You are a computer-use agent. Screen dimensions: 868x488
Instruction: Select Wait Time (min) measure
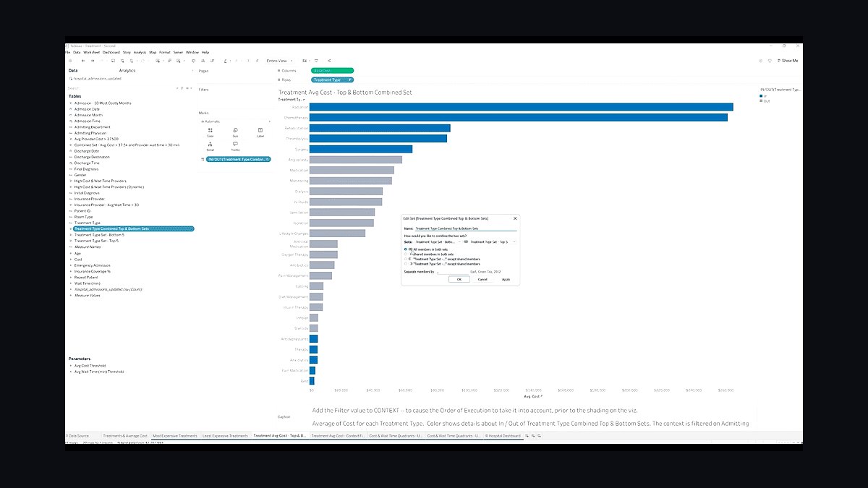[87, 283]
